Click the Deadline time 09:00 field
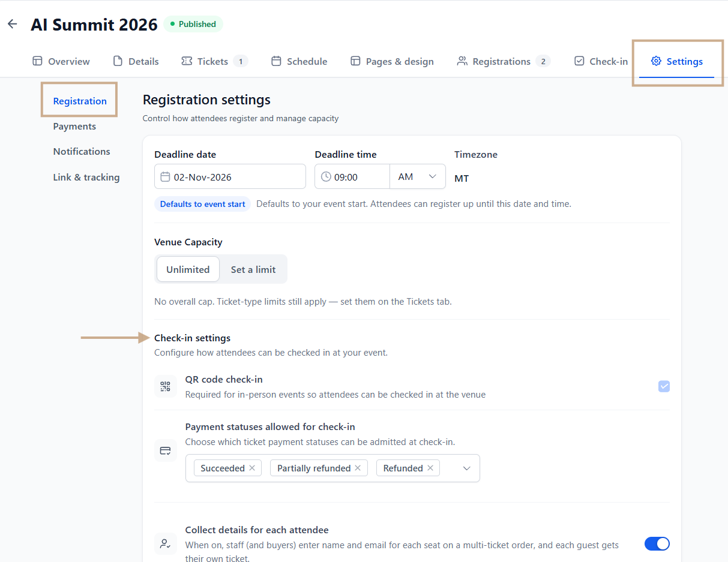 (352, 176)
